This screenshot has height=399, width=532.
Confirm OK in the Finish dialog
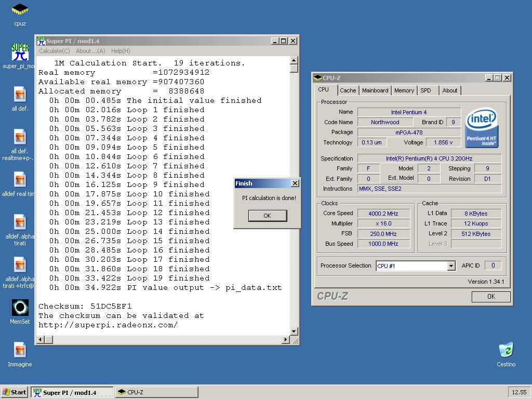tap(268, 216)
